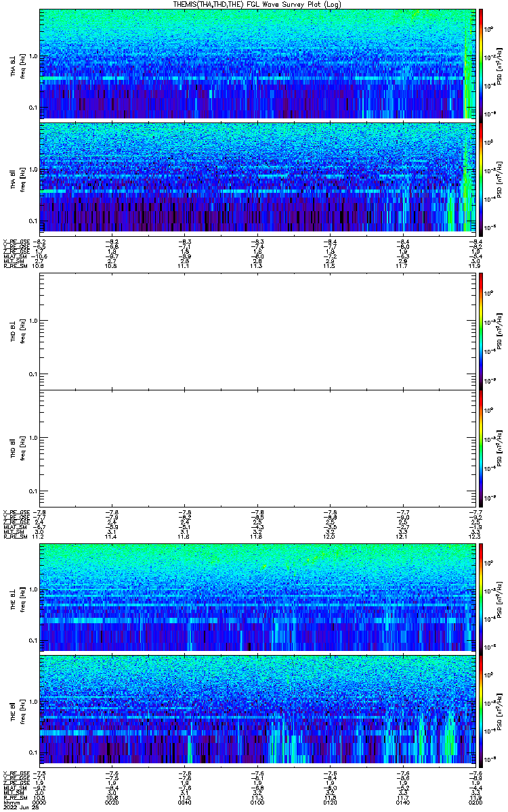
Task: Click the THE B-parallel PSD color bar
Action: pos(482,710)
